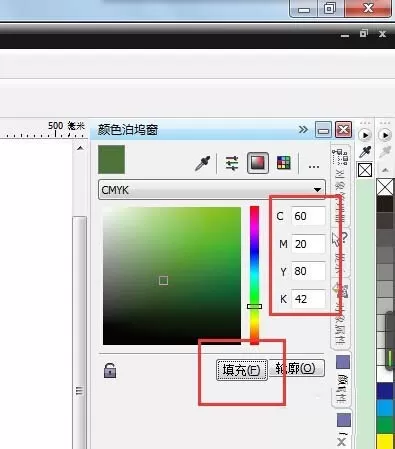This screenshot has width=395, height=449.
Task: Minimize the color docker panel
Action: pyautogui.click(x=323, y=130)
